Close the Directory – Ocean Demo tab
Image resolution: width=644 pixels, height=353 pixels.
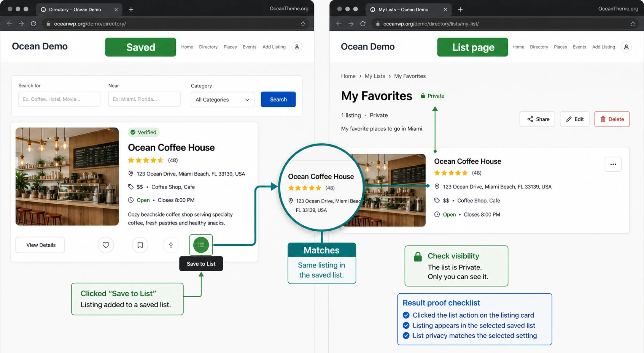(x=116, y=9)
